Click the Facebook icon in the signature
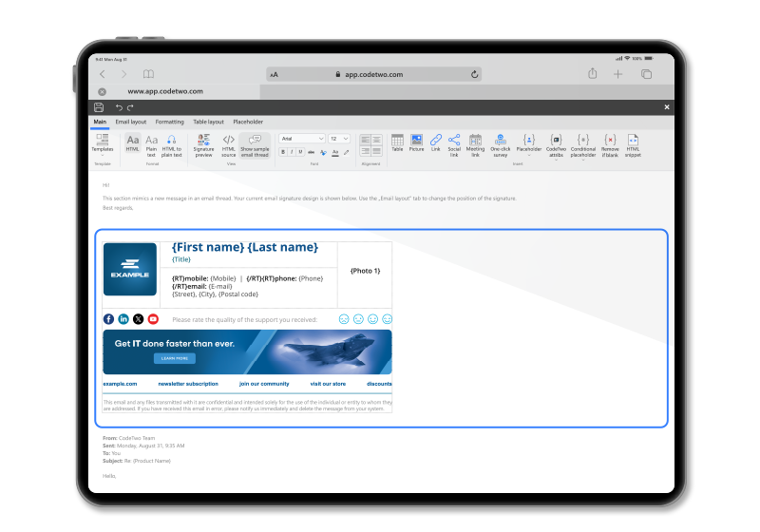 click(108, 319)
